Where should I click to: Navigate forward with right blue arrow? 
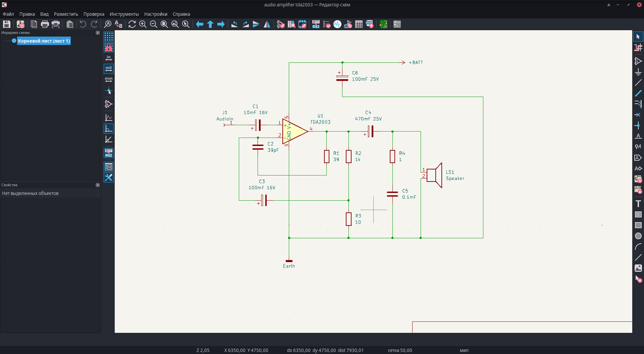tap(221, 24)
